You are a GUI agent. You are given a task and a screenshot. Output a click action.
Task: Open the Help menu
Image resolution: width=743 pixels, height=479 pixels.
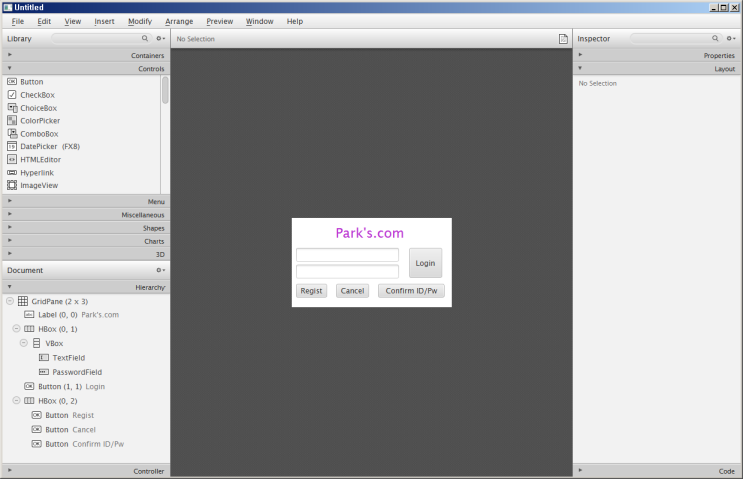[x=295, y=21]
